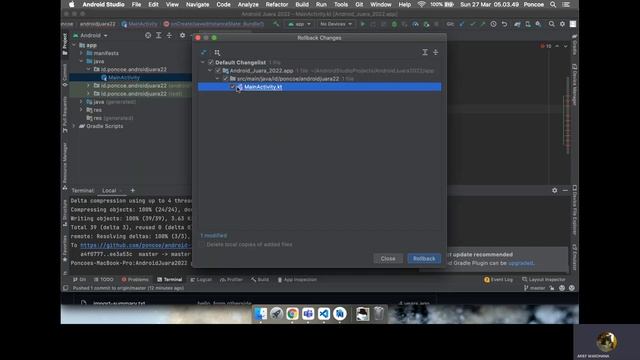The height and width of the screenshot is (360, 640).
Task: Open Visual Studio Code from the Dock
Action: pos(324,314)
